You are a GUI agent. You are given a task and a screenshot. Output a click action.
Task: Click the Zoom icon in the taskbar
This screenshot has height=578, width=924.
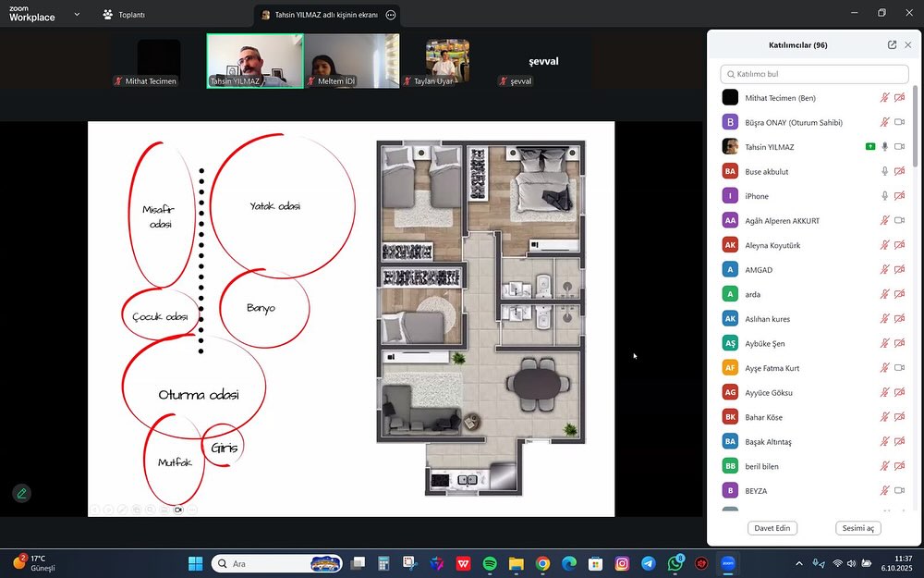[x=728, y=563]
